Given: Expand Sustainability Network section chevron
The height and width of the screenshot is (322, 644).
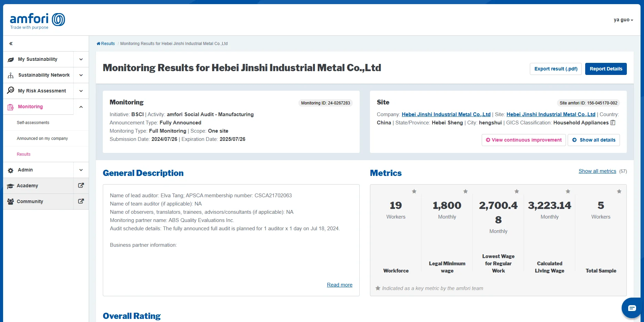Looking at the screenshot, I should (81, 75).
